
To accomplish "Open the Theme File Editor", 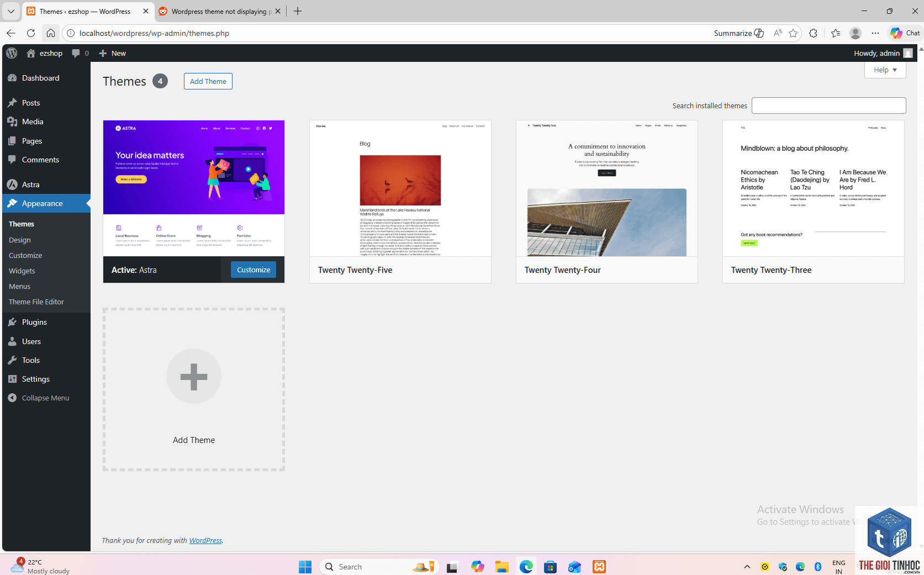I will (x=36, y=302).
